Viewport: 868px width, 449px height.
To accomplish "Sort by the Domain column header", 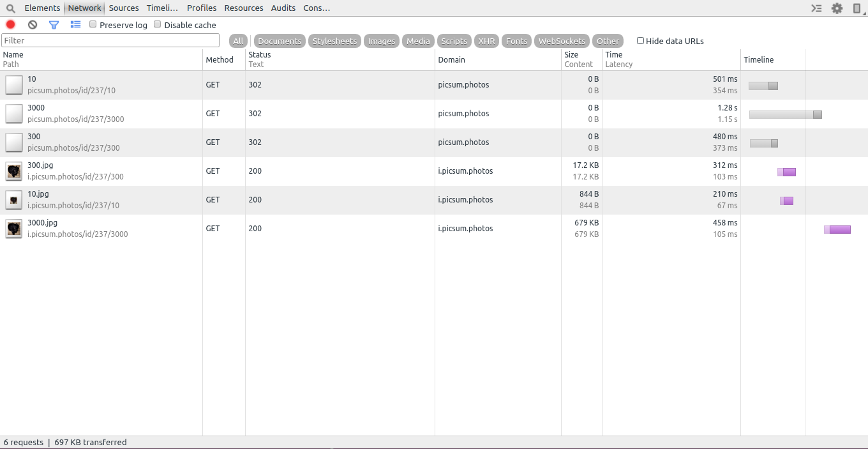I will tap(498, 59).
